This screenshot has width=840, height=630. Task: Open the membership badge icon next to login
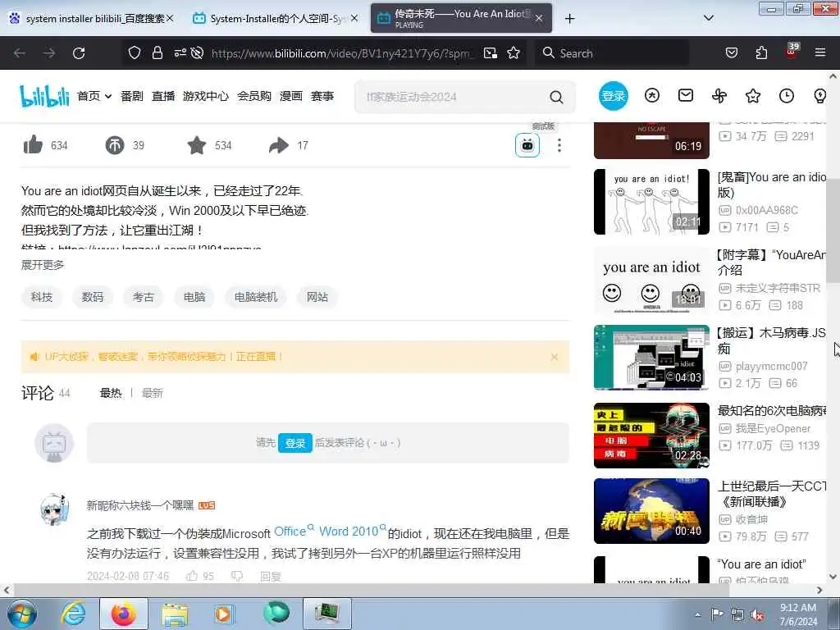[x=652, y=95]
